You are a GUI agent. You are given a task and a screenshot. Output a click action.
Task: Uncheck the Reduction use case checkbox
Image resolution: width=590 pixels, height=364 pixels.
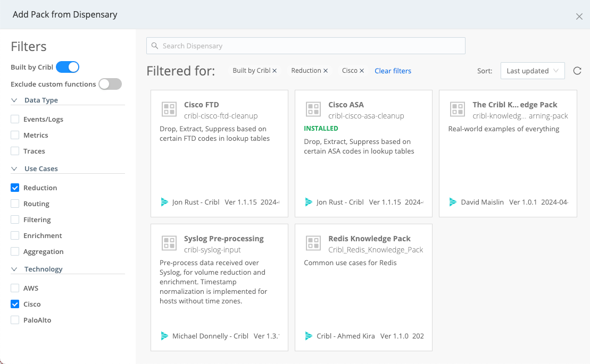pyautogui.click(x=15, y=188)
